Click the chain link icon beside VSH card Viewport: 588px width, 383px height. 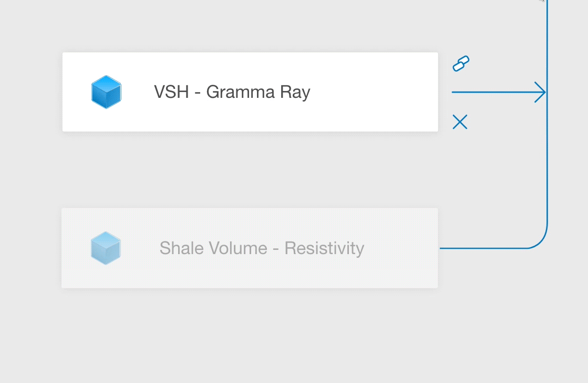pos(461,64)
